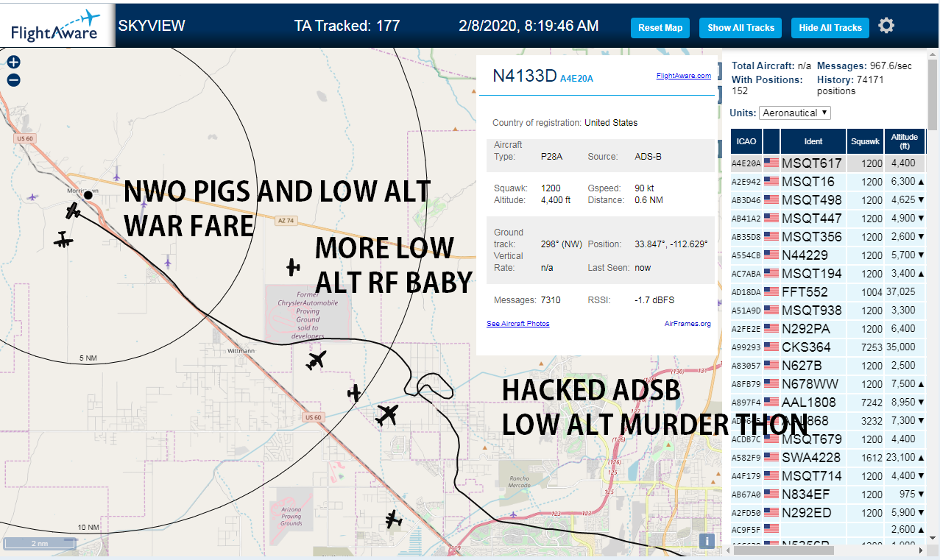Click the 2 nm map scale bar
The height and width of the screenshot is (560, 940).
[x=39, y=544]
